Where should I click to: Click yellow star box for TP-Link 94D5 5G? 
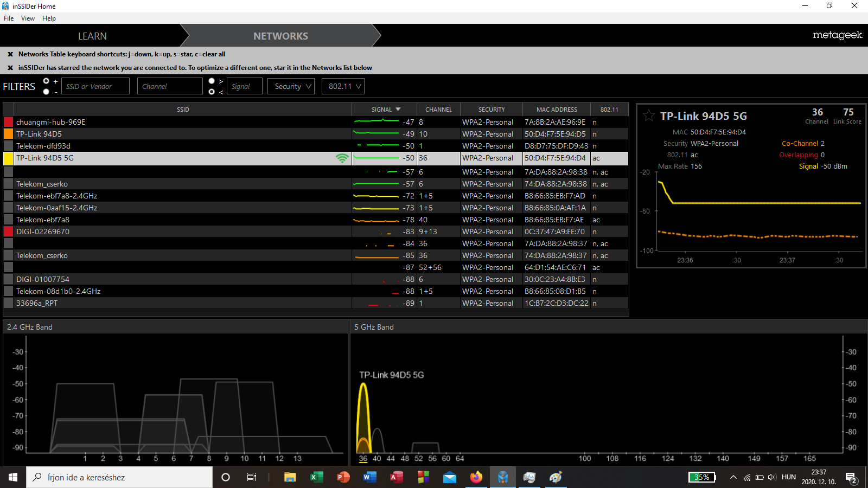pos(8,158)
